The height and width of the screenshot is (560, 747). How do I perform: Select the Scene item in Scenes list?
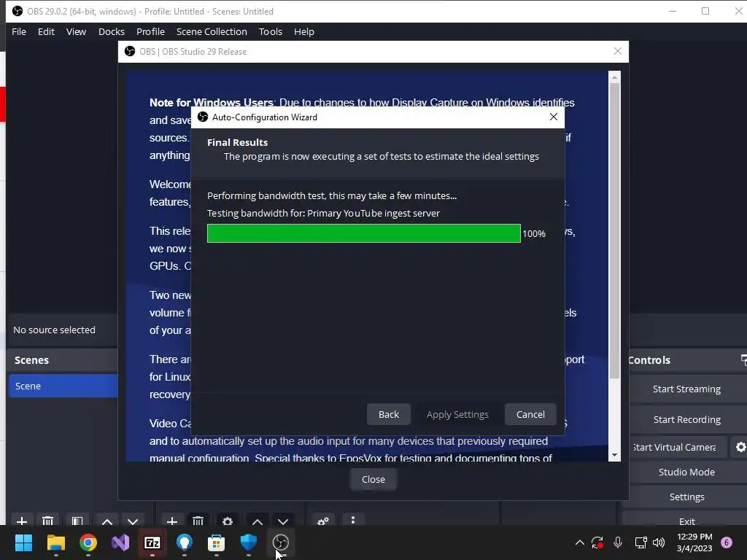click(x=63, y=386)
